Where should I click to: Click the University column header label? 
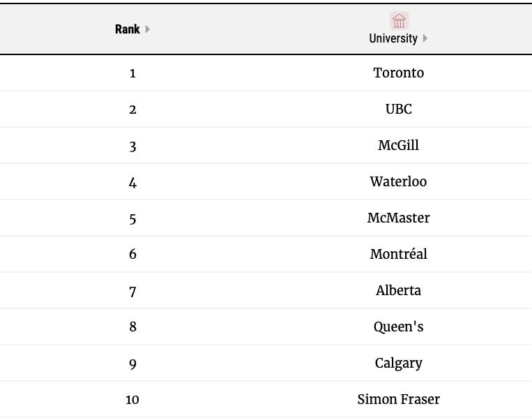(x=393, y=38)
